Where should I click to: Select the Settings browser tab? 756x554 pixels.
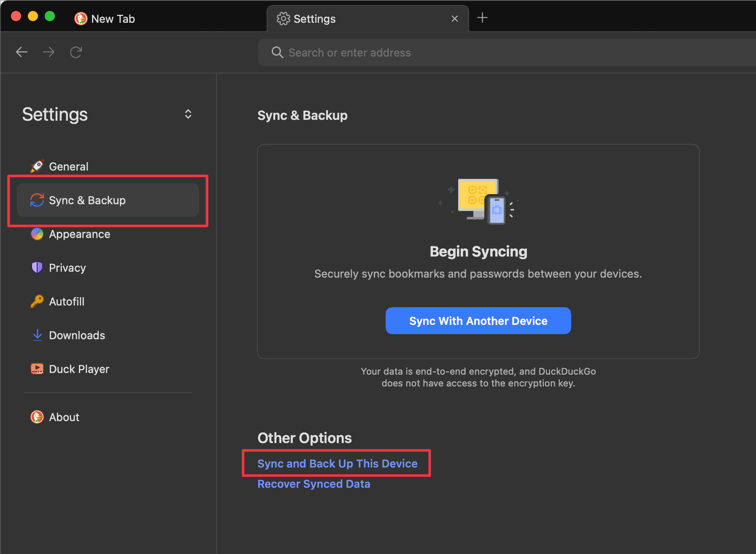(x=314, y=19)
